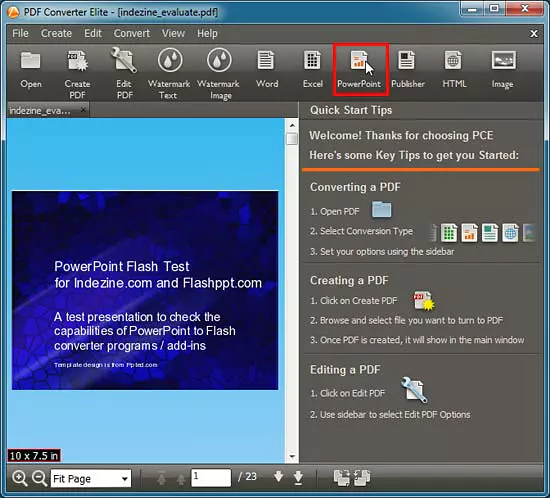Minimize the PDF Converter Elite window

[472, 8]
